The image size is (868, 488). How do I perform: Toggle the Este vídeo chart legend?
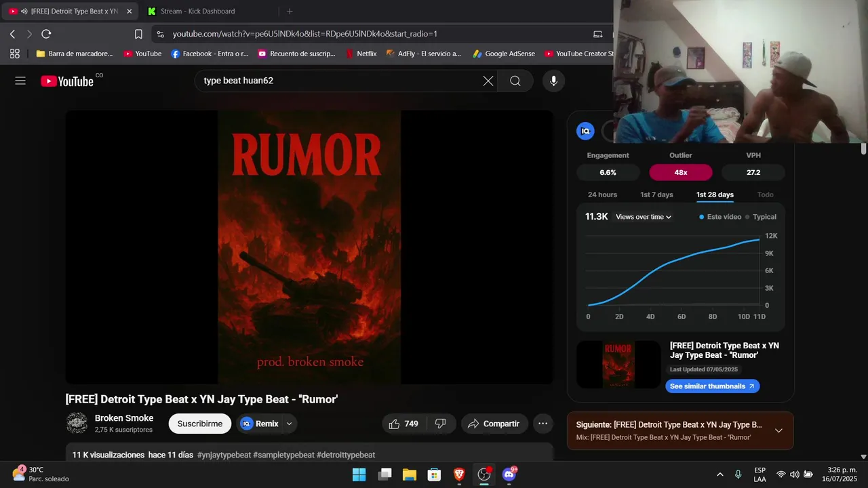(720, 217)
